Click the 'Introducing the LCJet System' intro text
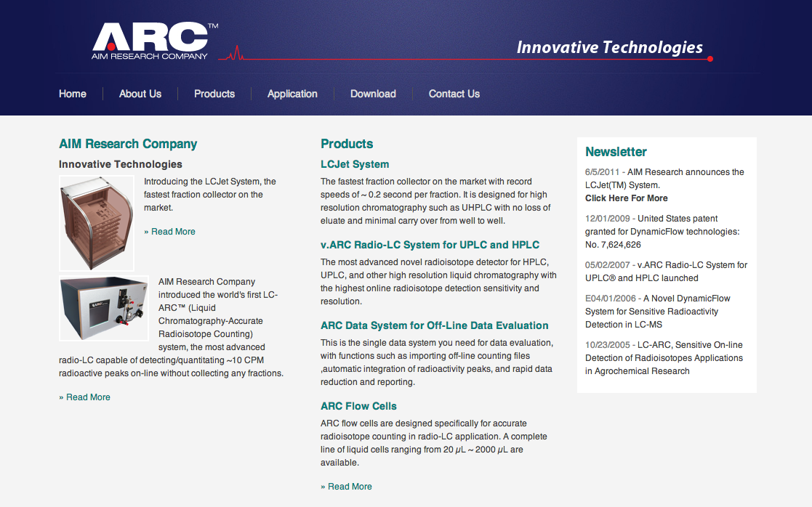This screenshot has height=507, width=812. click(x=210, y=195)
